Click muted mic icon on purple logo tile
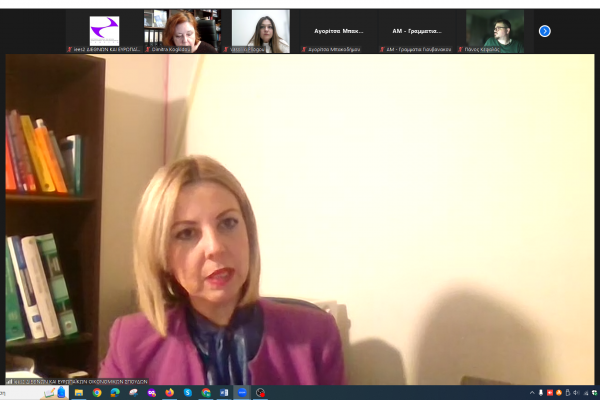The image size is (600, 400). pos(70,49)
